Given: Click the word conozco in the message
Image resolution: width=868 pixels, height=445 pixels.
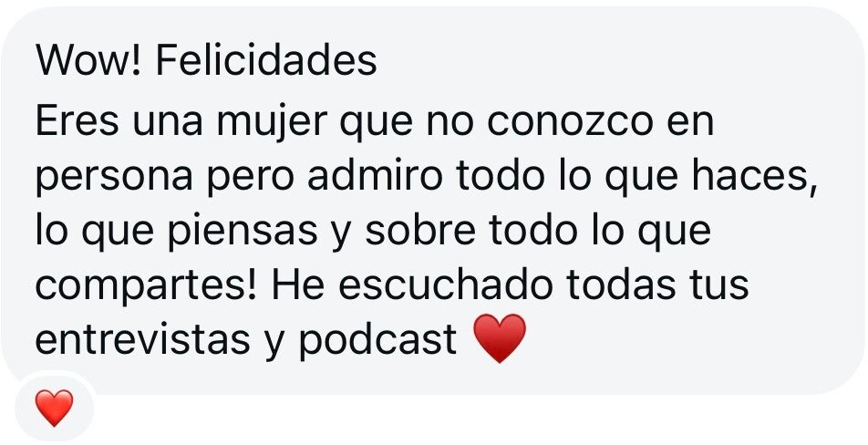Looking at the screenshot, I should (x=570, y=125).
